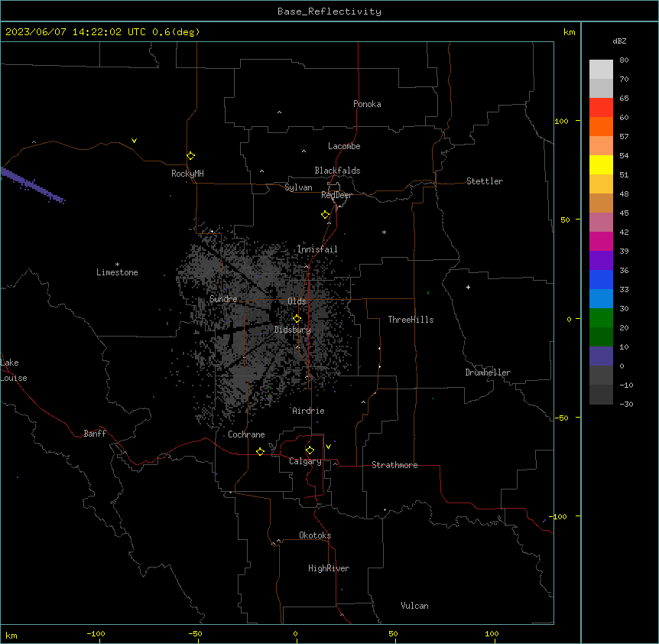Click the km unit label at top right
659x644 pixels.
pos(570,32)
